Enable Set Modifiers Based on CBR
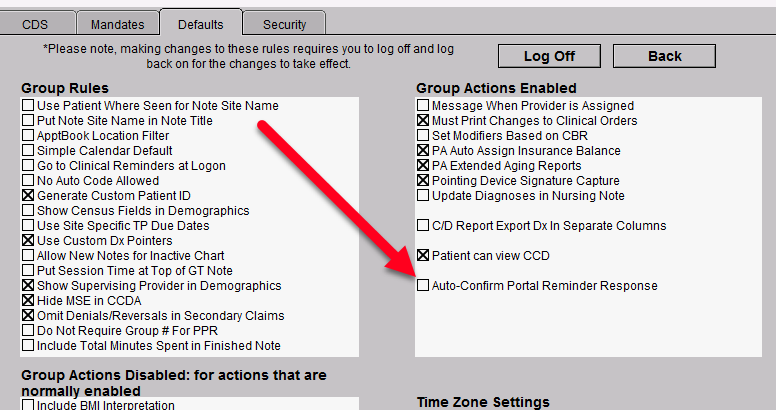776x410 pixels. 424,136
